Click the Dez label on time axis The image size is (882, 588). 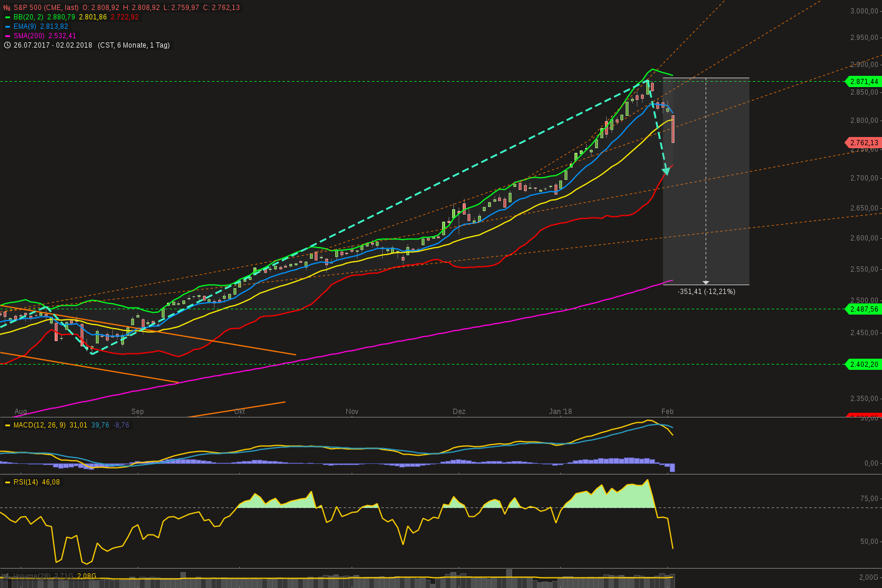coord(459,412)
